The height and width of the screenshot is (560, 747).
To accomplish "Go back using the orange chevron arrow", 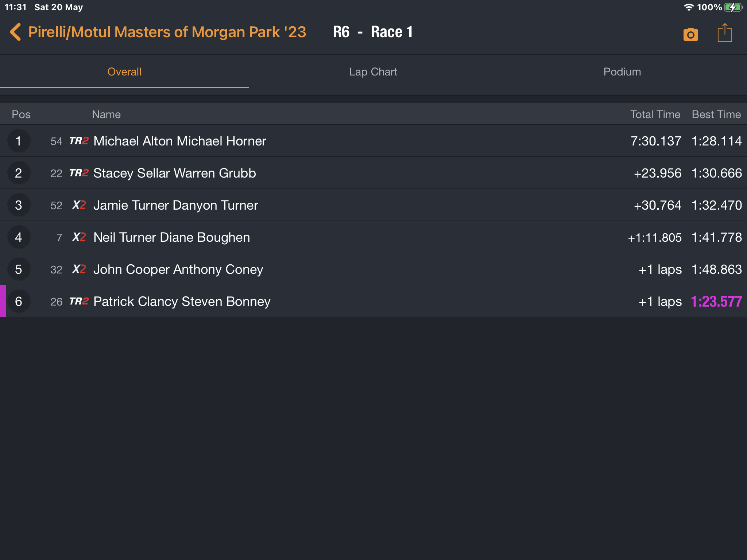I will 15,32.
